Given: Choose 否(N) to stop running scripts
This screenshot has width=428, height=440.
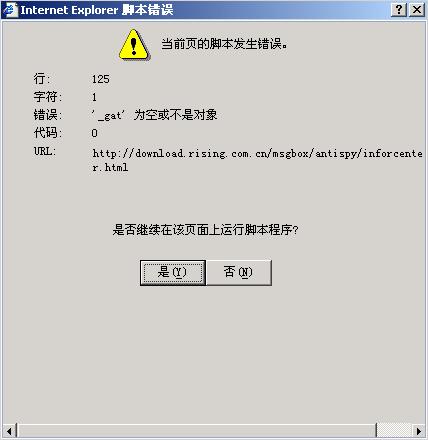Looking at the screenshot, I should tap(239, 273).
